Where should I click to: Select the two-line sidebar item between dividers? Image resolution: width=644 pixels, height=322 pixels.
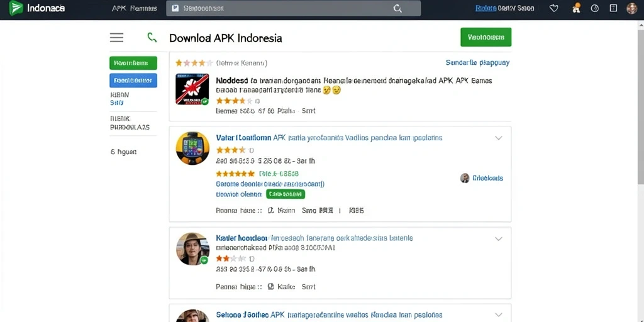130,123
